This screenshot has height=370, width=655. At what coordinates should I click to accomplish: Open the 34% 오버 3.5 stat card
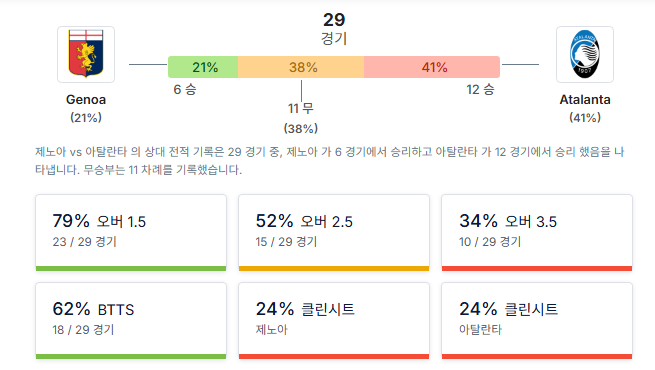[x=537, y=233]
